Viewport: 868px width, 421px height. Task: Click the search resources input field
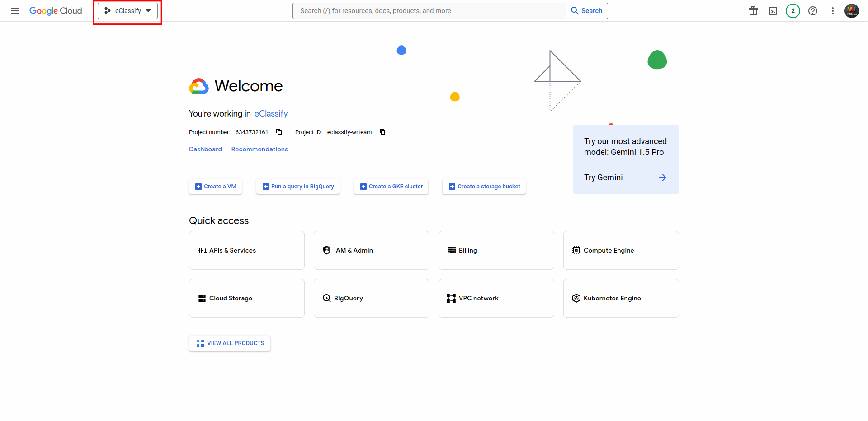coord(429,11)
